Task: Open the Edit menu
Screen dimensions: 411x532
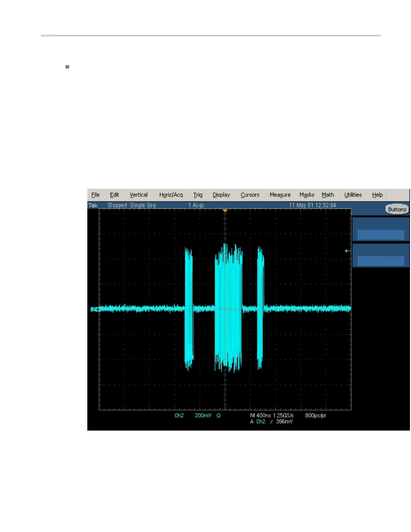Action: pos(115,195)
